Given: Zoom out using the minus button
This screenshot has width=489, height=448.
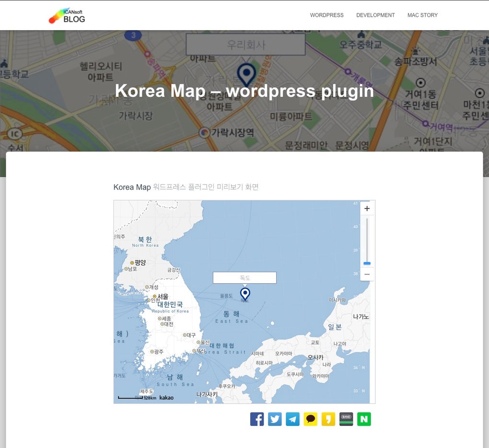Looking at the screenshot, I should point(367,274).
